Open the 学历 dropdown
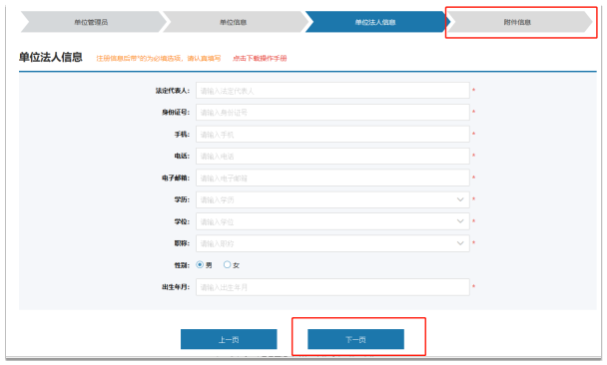The height and width of the screenshot is (365, 607). click(333, 200)
